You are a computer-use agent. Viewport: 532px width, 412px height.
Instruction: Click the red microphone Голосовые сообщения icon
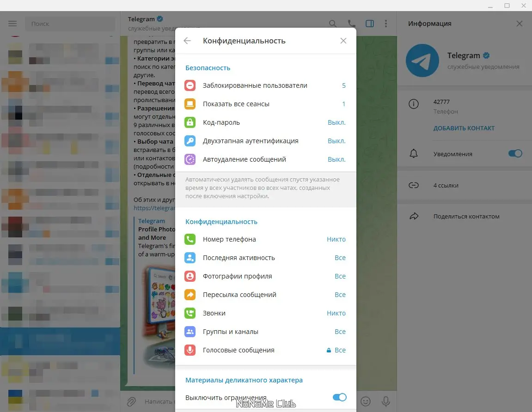coord(190,350)
